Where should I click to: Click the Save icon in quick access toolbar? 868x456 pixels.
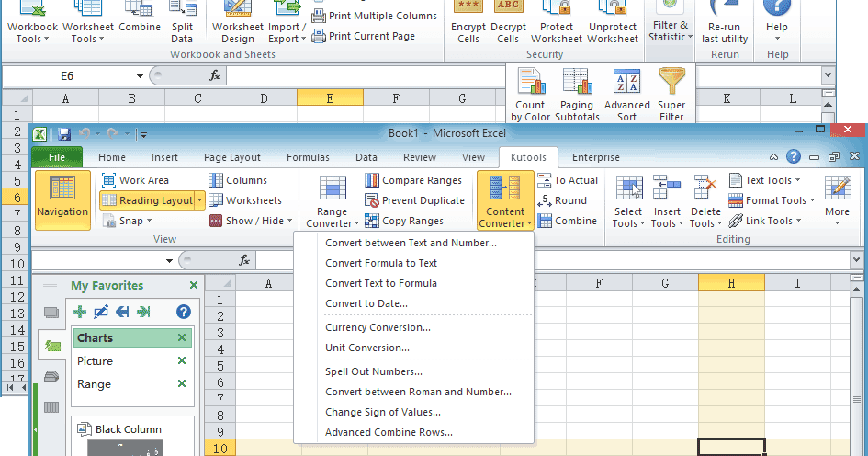64,134
